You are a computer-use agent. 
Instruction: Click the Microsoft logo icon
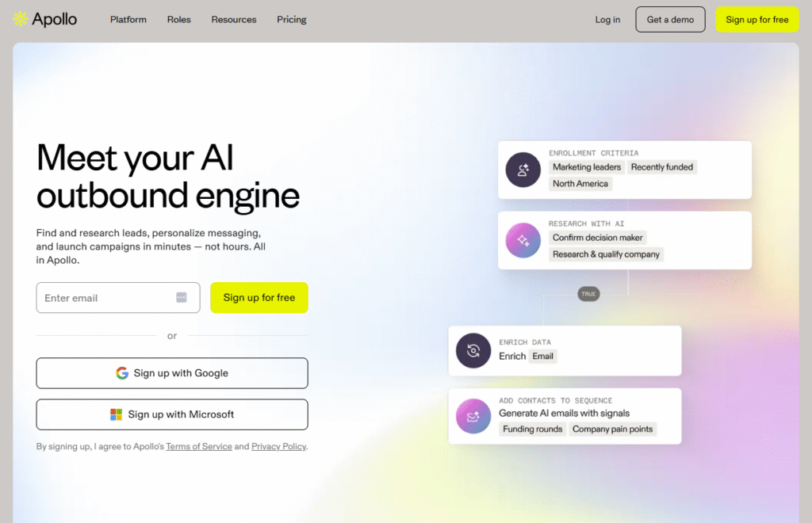(116, 414)
